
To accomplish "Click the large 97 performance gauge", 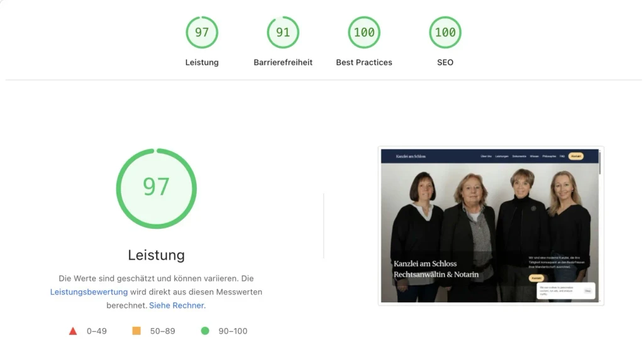I will click(x=156, y=189).
